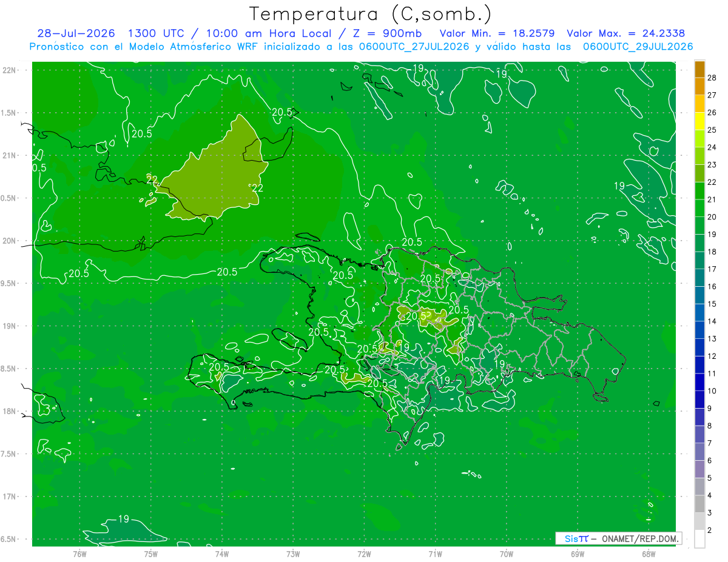Click the '7.5N' latitude axis label
Screen dimensions: 728x562
pos(8,453)
